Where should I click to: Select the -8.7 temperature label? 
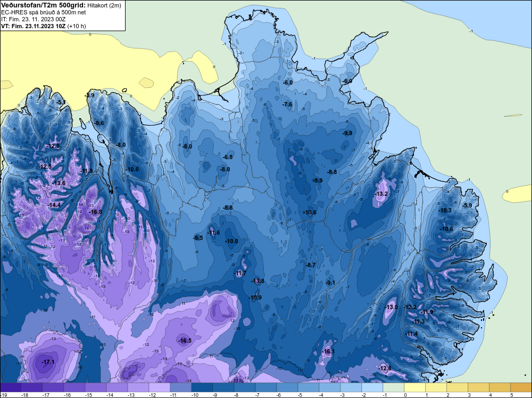pos(311,266)
